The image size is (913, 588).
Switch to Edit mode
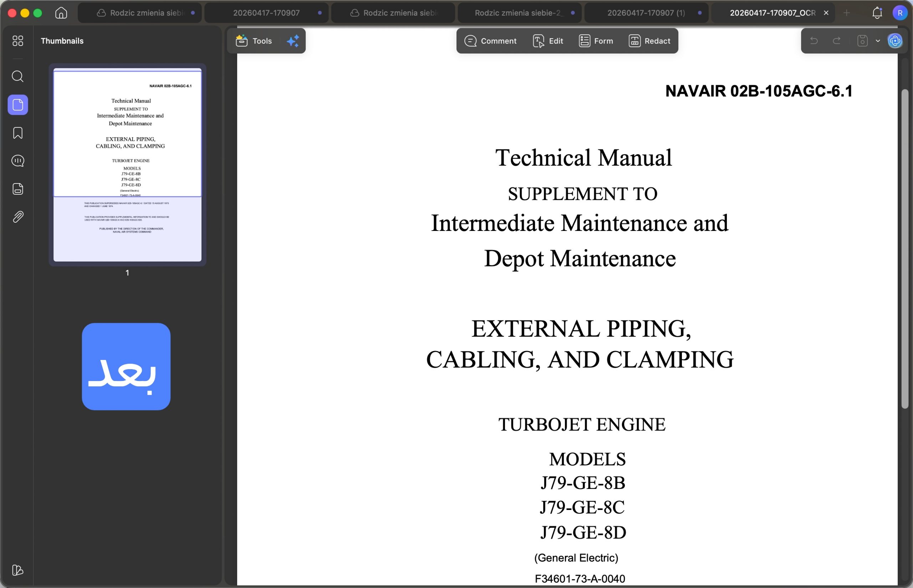[x=548, y=41]
